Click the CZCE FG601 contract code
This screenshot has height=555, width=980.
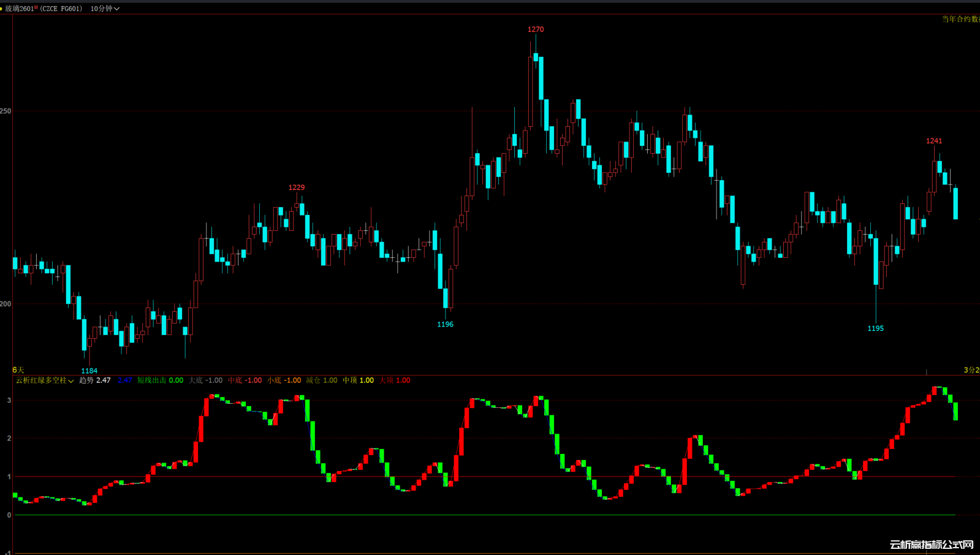[x=61, y=9]
